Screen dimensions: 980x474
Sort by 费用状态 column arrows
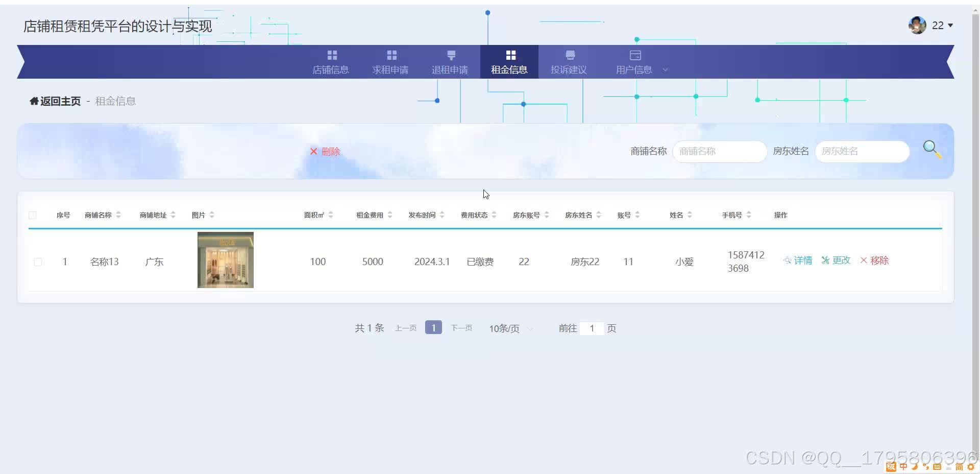pos(494,215)
